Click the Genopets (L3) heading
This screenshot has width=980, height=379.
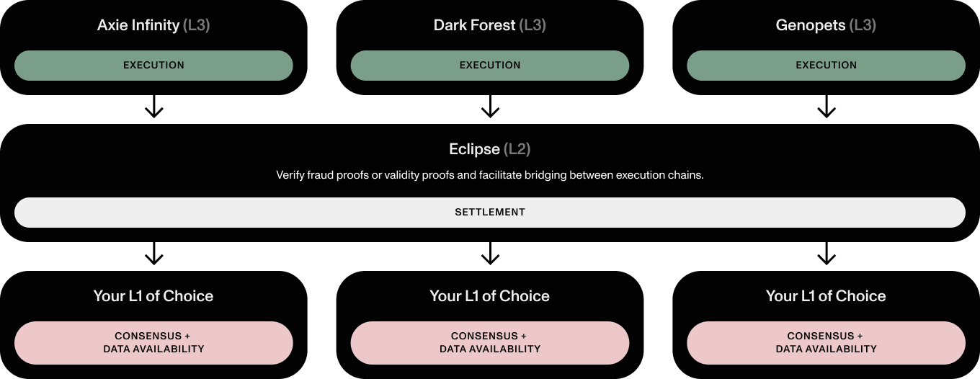point(826,25)
